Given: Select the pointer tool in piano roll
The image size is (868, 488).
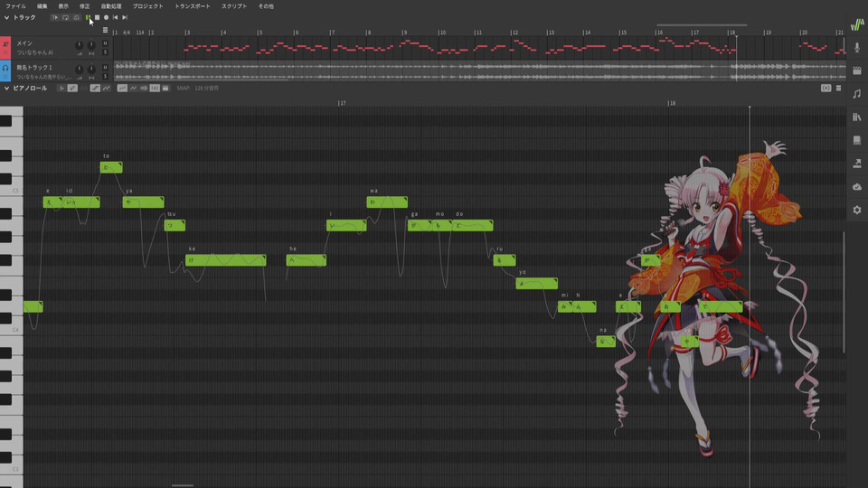Looking at the screenshot, I should click(61, 88).
